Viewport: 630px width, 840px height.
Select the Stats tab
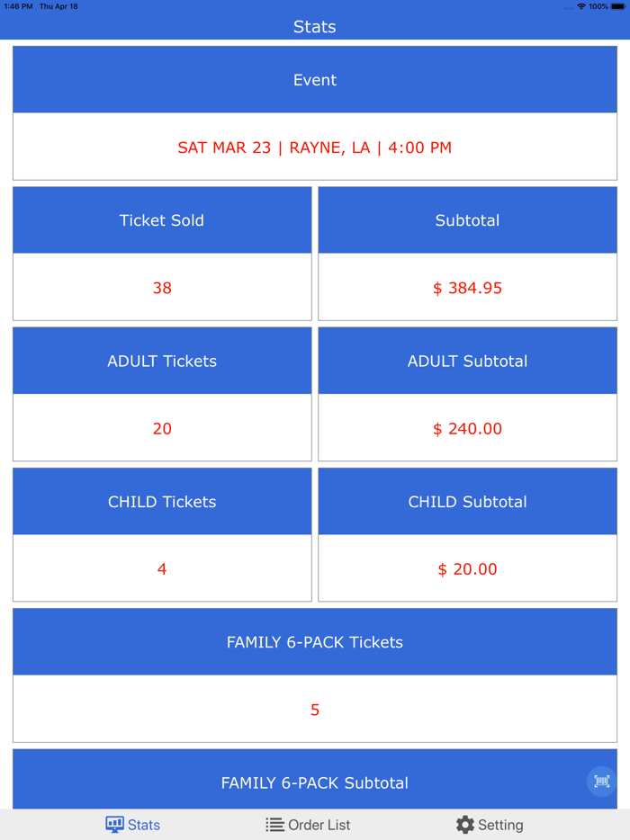pyautogui.click(x=132, y=825)
